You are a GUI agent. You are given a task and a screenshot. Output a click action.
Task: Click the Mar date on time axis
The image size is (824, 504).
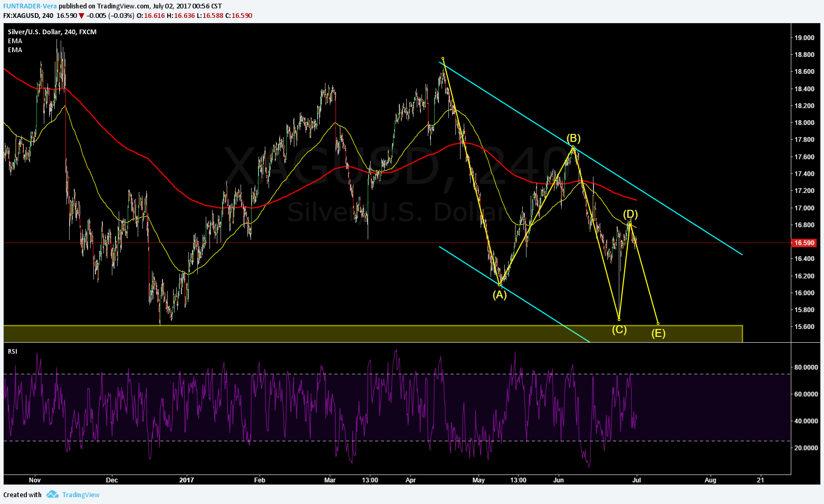point(330,480)
